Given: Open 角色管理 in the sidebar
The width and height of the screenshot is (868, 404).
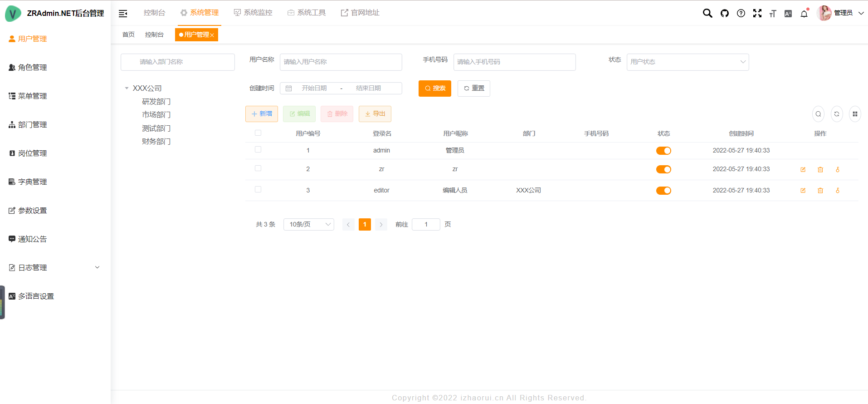Looking at the screenshot, I should tap(32, 68).
